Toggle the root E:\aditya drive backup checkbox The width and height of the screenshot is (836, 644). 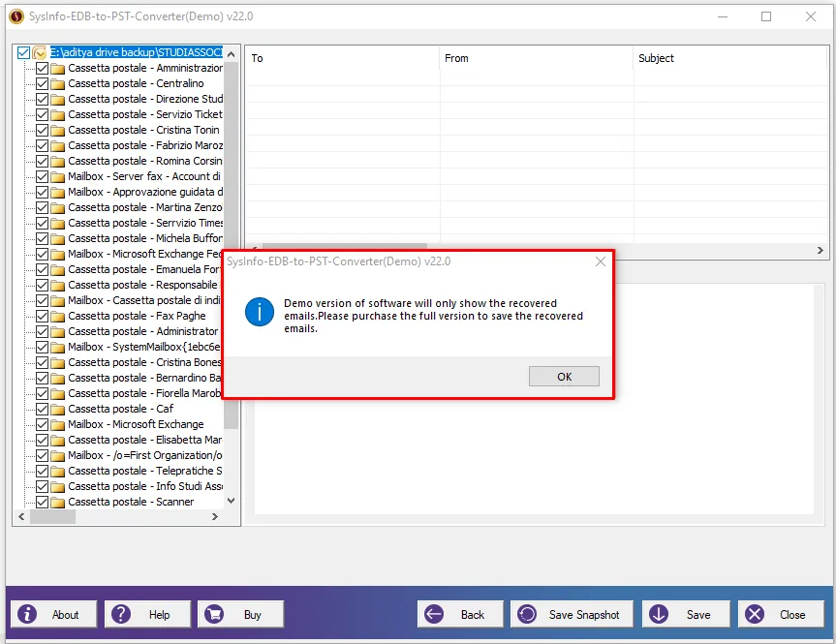click(x=24, y=53)
